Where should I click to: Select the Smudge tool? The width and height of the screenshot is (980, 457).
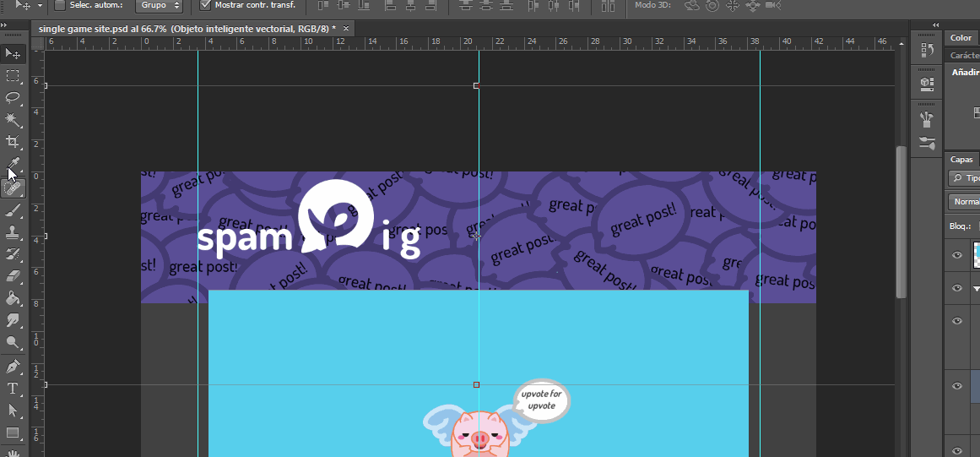pos(13,320)
